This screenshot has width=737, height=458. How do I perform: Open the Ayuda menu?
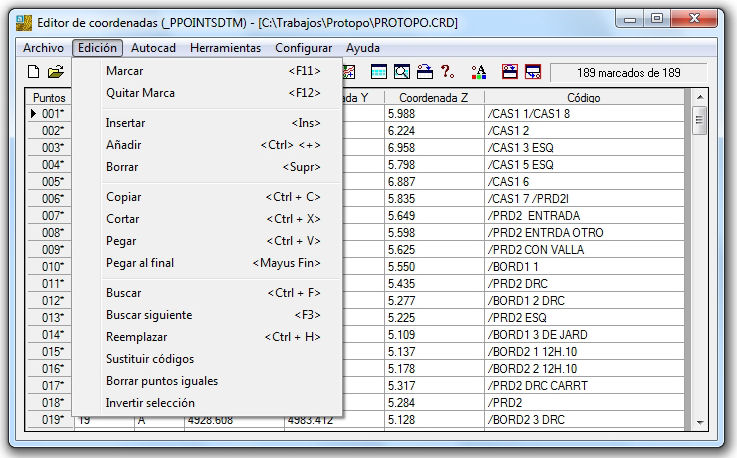tap(362, 48)
